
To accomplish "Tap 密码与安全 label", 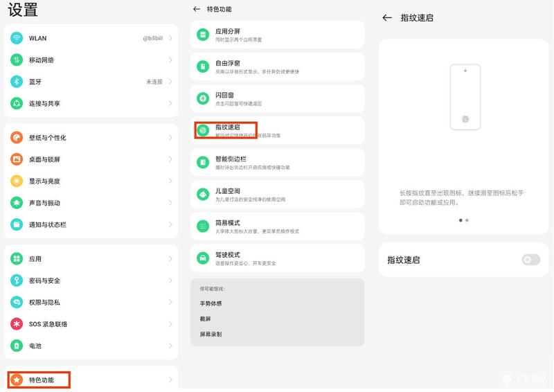I will click(44, 280).
